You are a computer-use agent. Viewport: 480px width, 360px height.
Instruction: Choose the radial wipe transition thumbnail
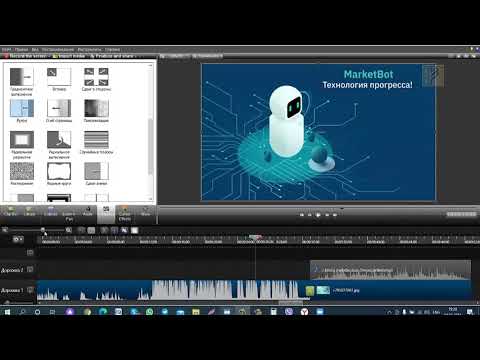(59, 140)
